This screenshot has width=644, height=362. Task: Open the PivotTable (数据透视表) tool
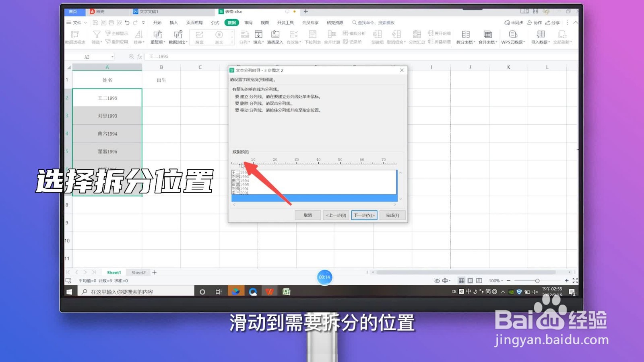tap(75, 37)
